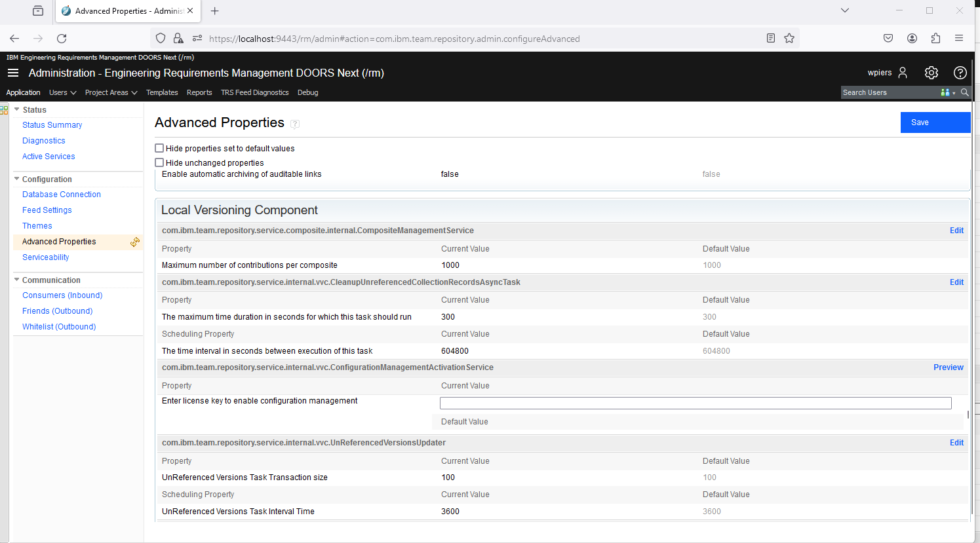The image size is (980, 543).
Task: Open the Serviceability page
Action: click(46, 257)
